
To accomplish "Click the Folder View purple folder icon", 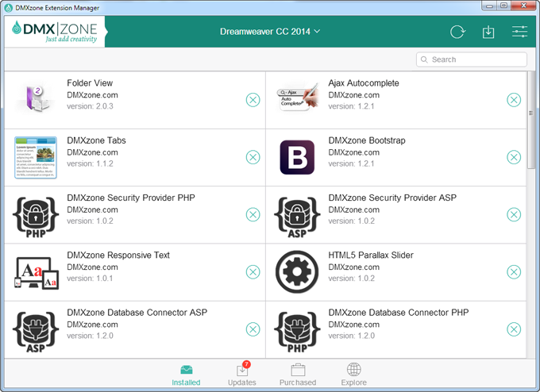I will click(x=37, y=98).
